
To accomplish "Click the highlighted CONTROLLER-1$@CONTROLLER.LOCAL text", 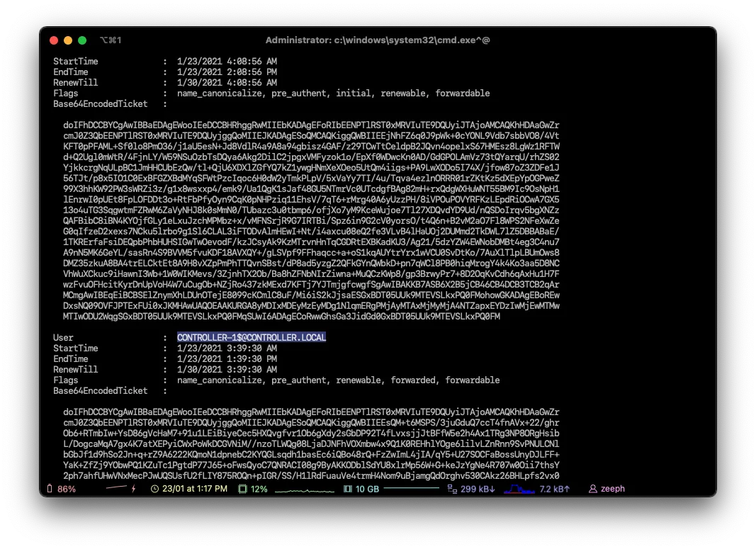I will coord(251,338).
